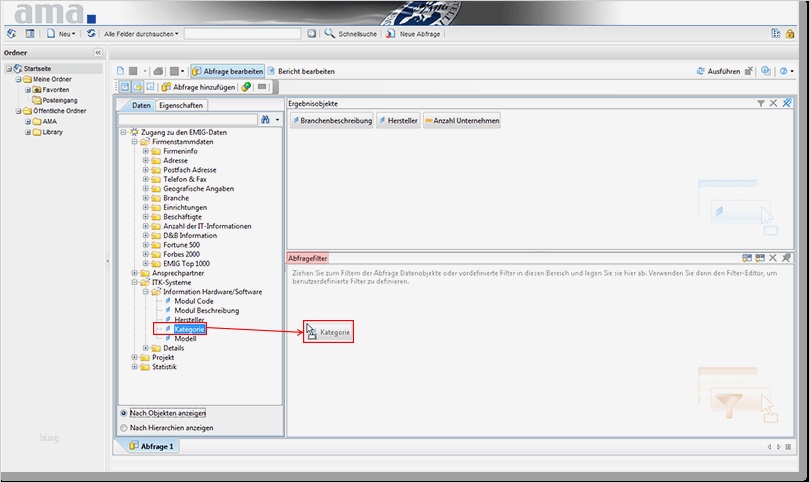Click 'Abfrage bearbeiten' toolbar tab
The image size is (810, 483).
point(228,71)
